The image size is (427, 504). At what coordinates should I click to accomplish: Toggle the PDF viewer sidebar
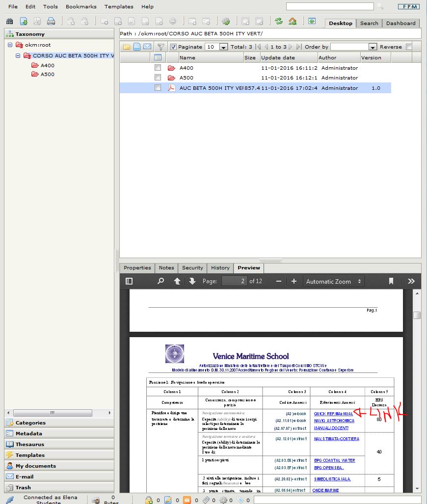129,281
